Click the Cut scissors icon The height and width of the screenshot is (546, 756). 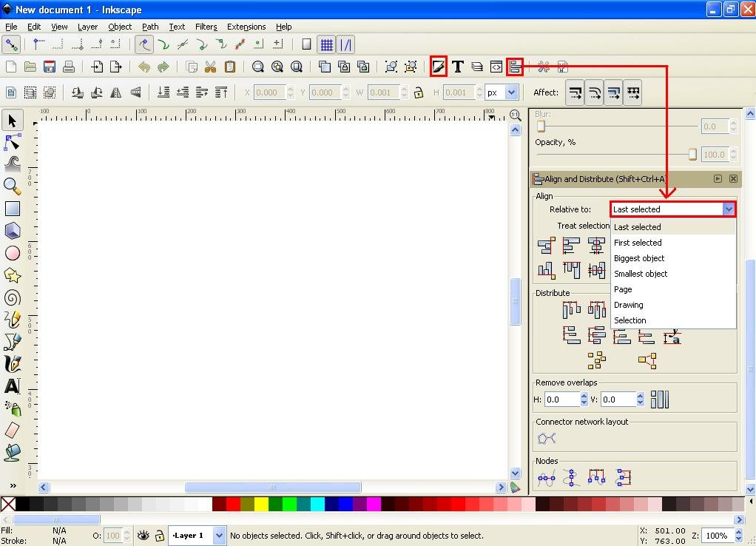(210, 67)
